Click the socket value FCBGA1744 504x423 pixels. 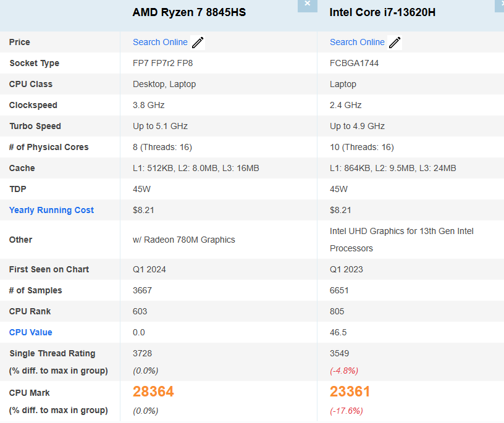coord(354,63)
